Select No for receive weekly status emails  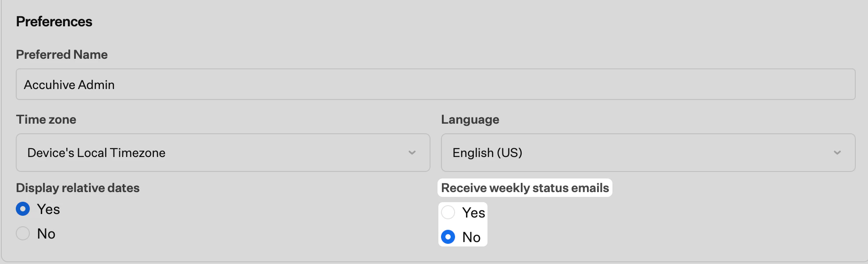pos(448,237)
